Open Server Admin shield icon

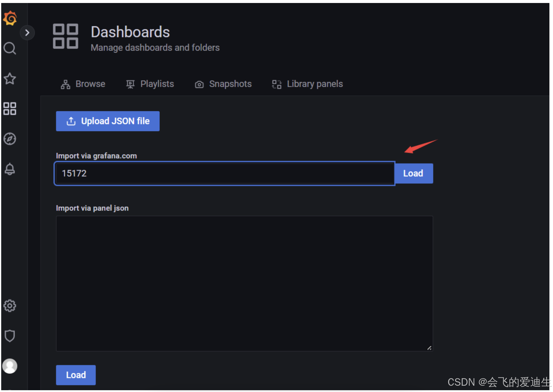click(10, 336)
